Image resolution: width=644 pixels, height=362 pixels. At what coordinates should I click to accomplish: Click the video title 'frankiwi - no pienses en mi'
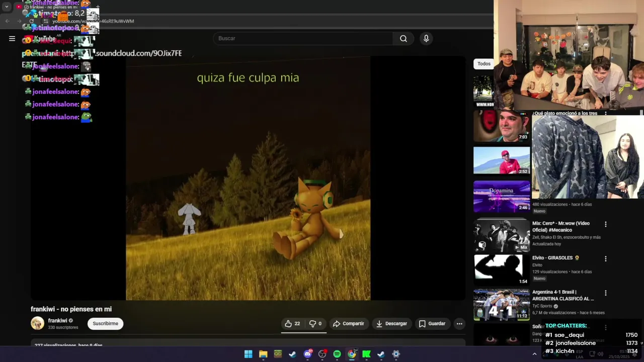click(x=71, y=309)
